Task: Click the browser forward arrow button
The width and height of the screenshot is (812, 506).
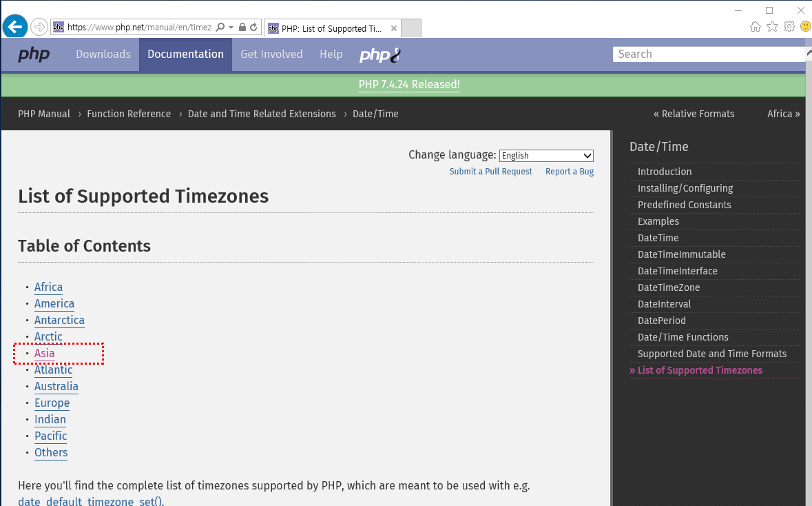Action: click(x=39, y=27)
